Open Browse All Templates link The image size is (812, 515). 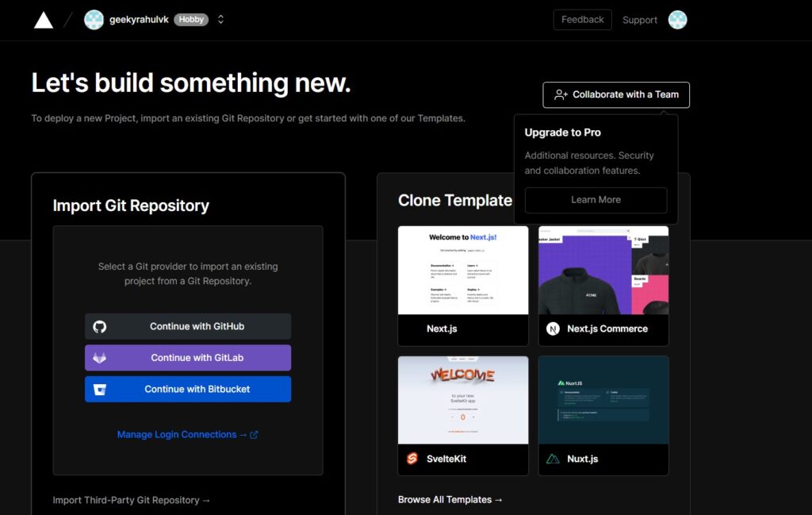point(450,499)
